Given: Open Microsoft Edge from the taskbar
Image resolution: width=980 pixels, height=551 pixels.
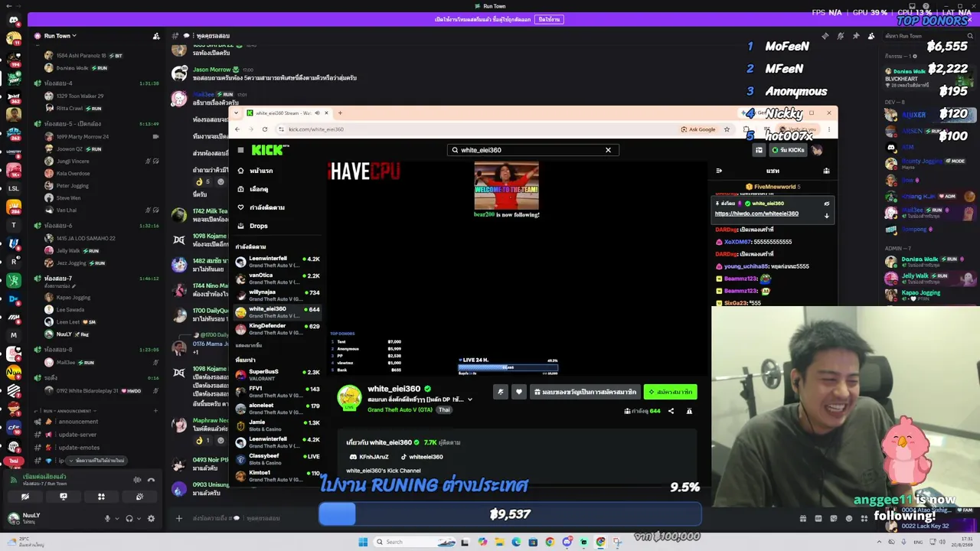Looking at the screenshot, I should tap(516, 542).
